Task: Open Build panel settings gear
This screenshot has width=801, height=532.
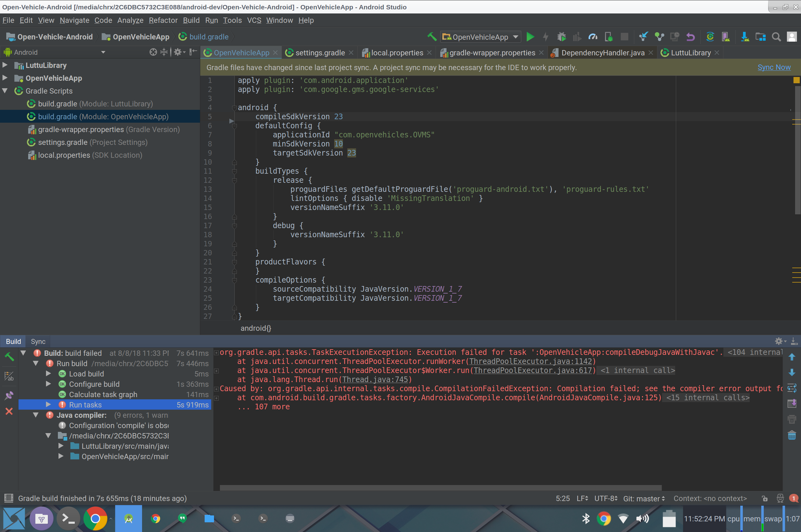Action: (x=779, y=341)
